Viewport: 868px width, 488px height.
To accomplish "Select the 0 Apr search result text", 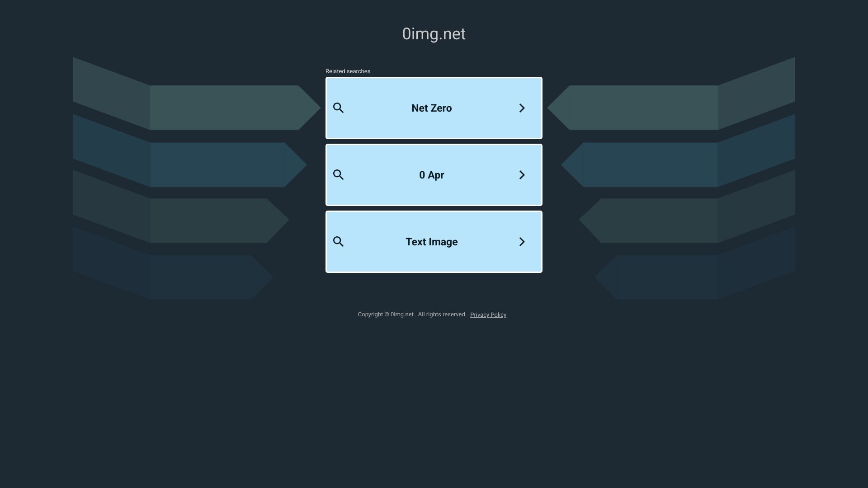I will coord(431,175).
